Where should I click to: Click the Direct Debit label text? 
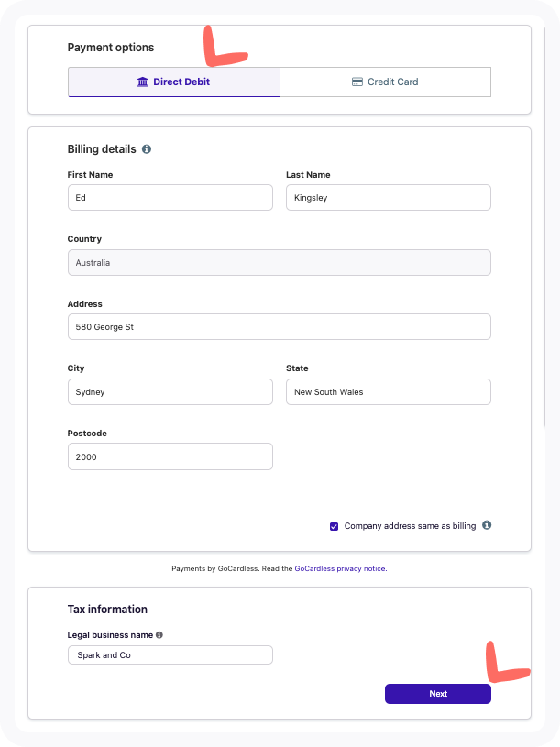pyautogui.click(x=182, y=82)
